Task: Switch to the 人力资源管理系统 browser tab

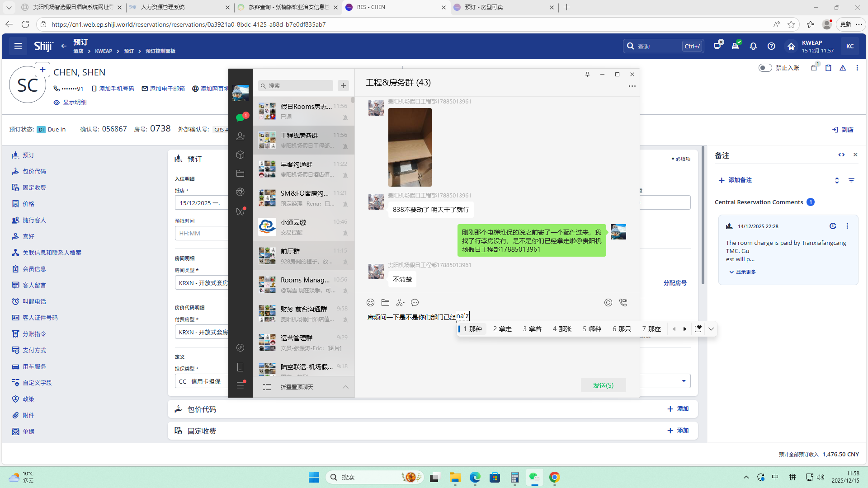Action: click(163, 7)
